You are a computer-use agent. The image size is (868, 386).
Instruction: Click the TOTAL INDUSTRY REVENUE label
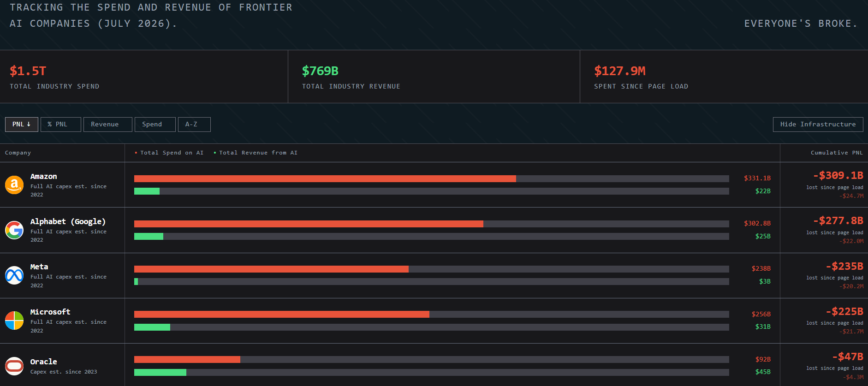(x=351, y=86)
